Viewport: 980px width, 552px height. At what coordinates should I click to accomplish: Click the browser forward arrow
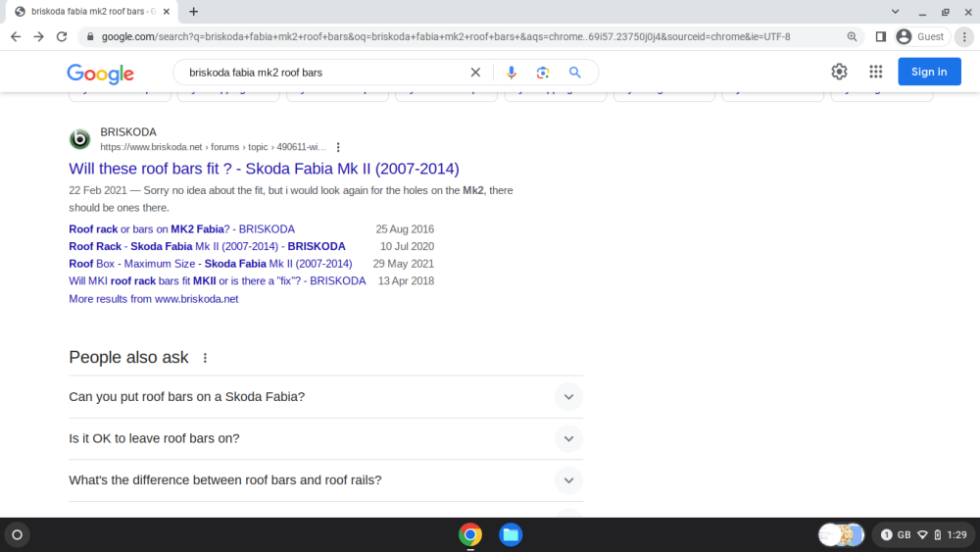coord(39,37)
